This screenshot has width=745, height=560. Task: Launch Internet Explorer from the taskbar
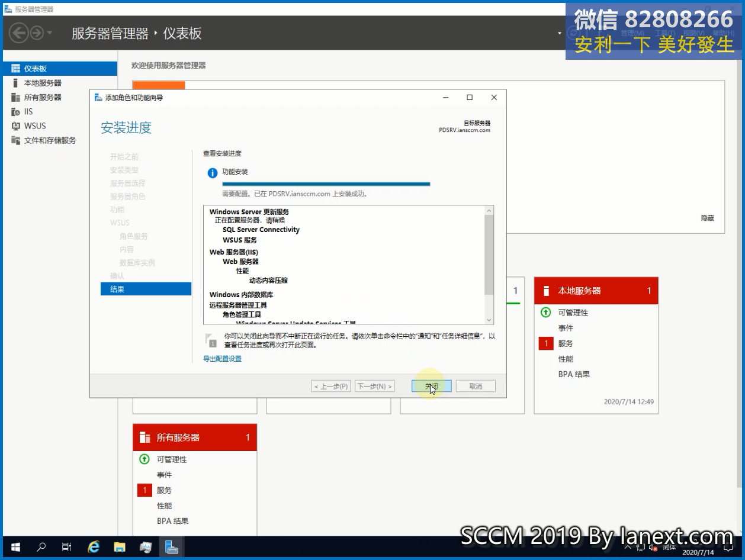click(94, 547)
